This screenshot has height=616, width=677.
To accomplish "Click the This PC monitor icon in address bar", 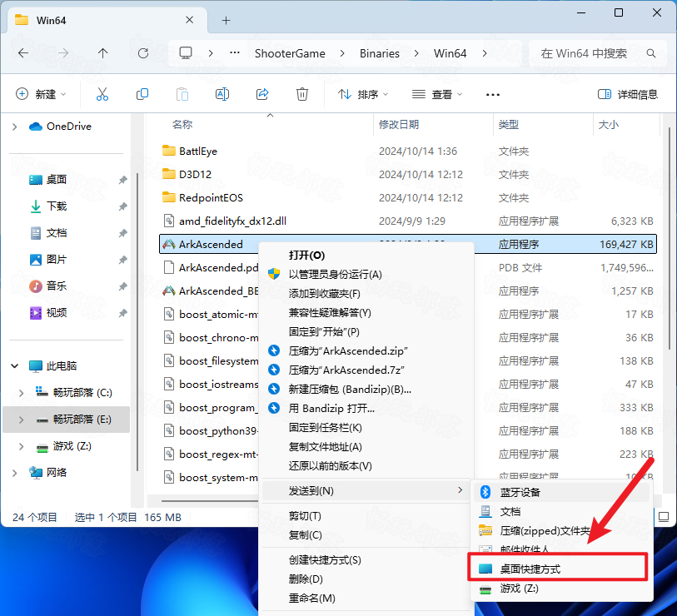I will (186, 53).
